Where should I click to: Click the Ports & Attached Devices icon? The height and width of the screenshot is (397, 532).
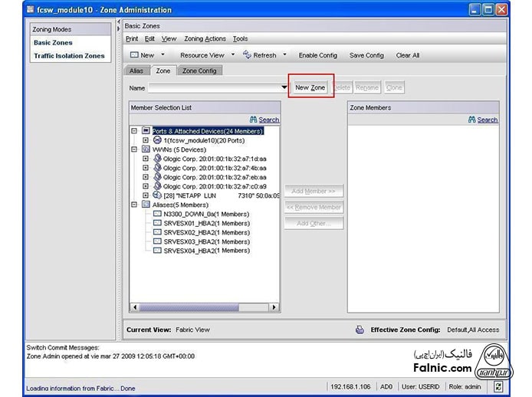coord(146,131)
